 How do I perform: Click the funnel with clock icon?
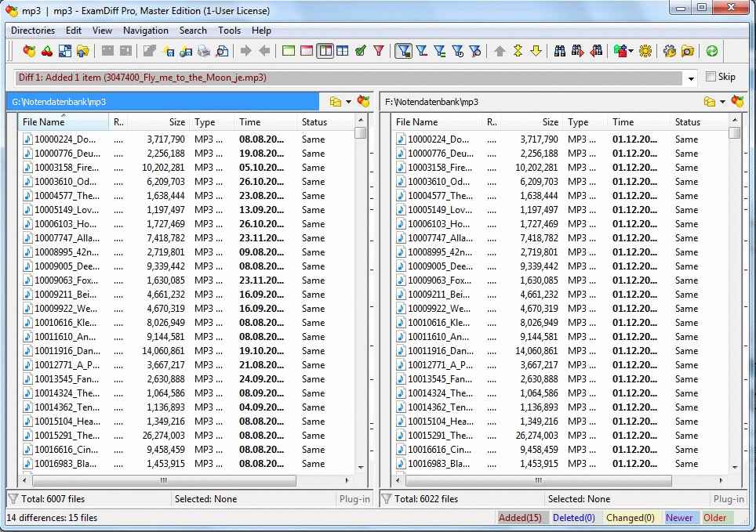tap(457, 51)
